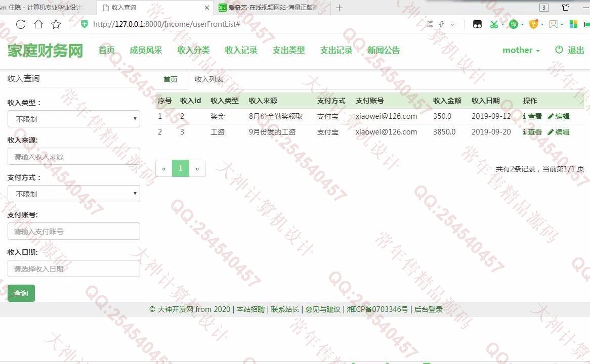The height and width of the screenshot is (364, 590).
Task: Click 本站招聘 footer link
Action: point(250,309)
